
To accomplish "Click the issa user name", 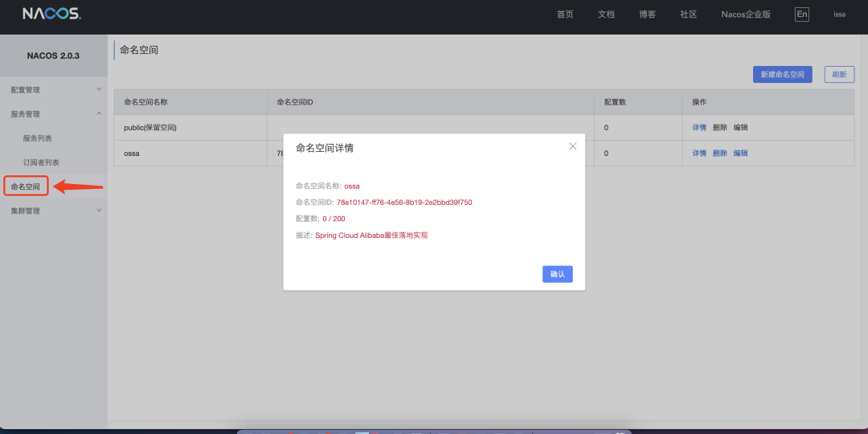I will tap(839, 14).
